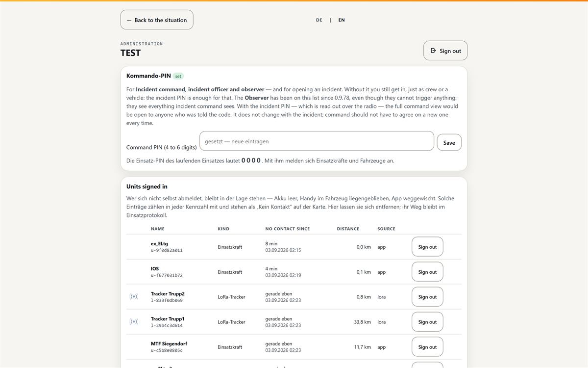
Task: Sign out of the administration page
Action: tap(445, 51)
